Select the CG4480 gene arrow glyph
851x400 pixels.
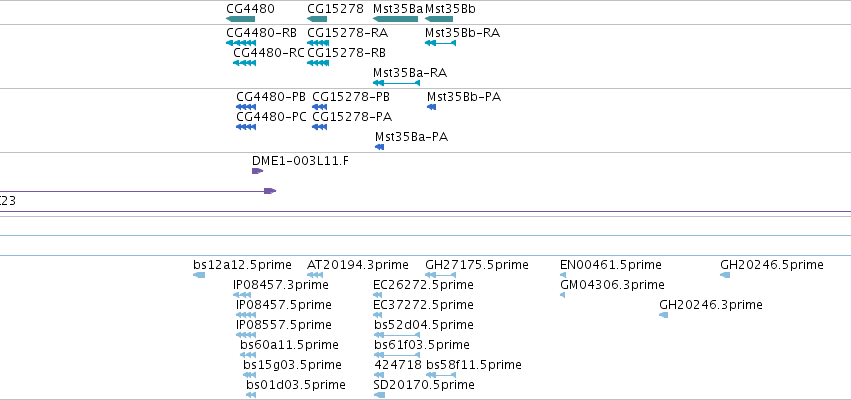(x=240, y=19)
